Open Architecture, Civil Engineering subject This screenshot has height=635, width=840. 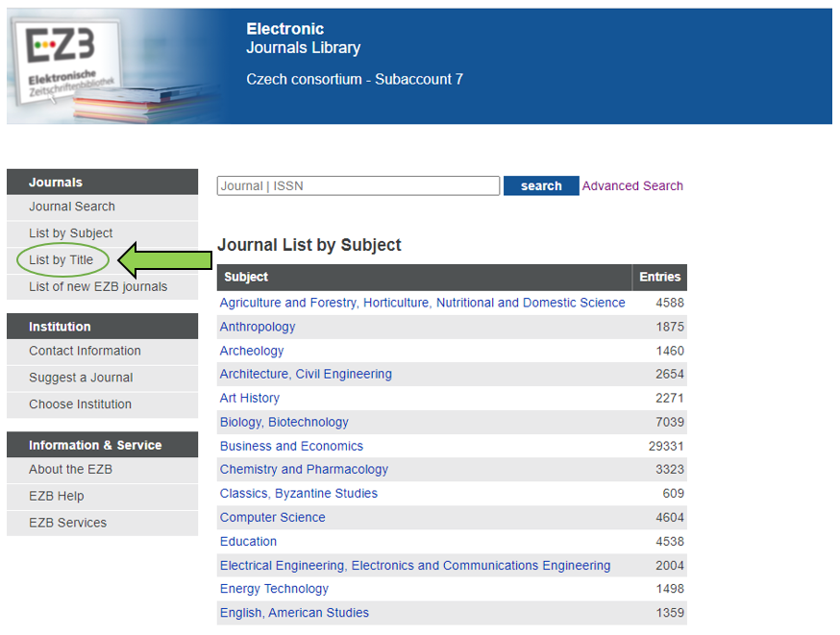tap(306, 375)
